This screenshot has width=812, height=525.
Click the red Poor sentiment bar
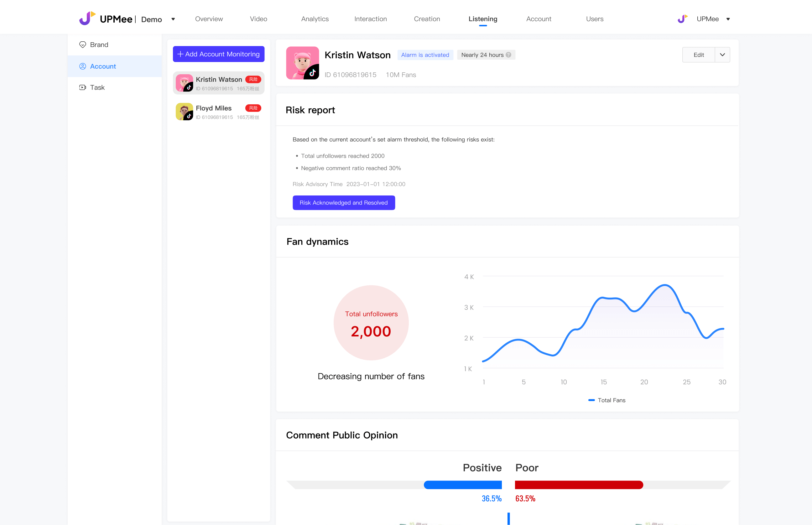pos(579,485)
